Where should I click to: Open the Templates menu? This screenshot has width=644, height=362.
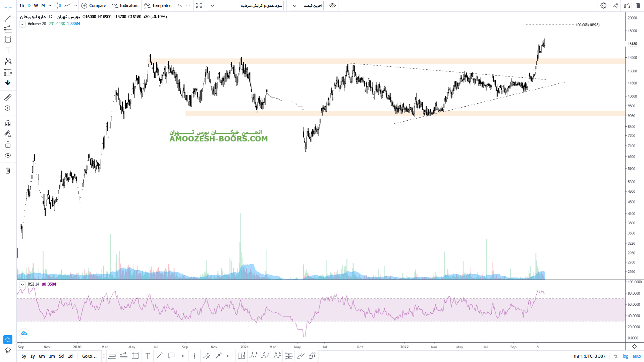(x=158, y=6)
